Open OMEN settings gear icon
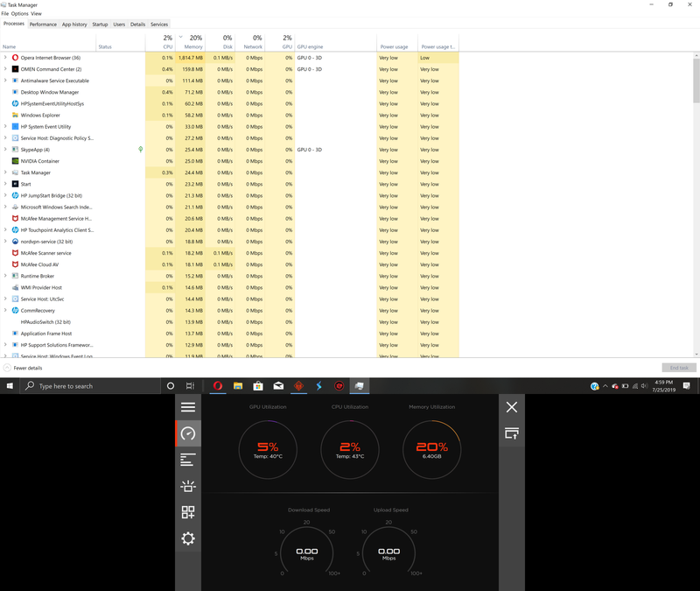The height and width of the screenshot is (591, 700). coord(187,538)
